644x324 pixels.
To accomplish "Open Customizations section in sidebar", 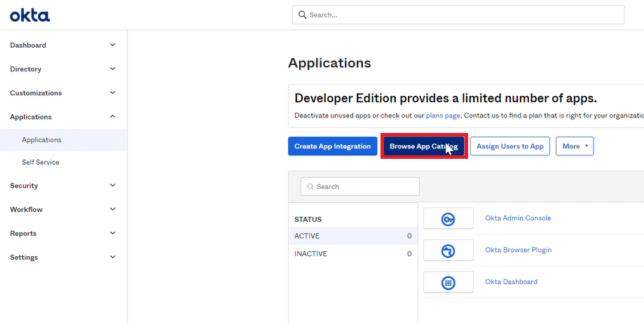I will tap(63, 92).
